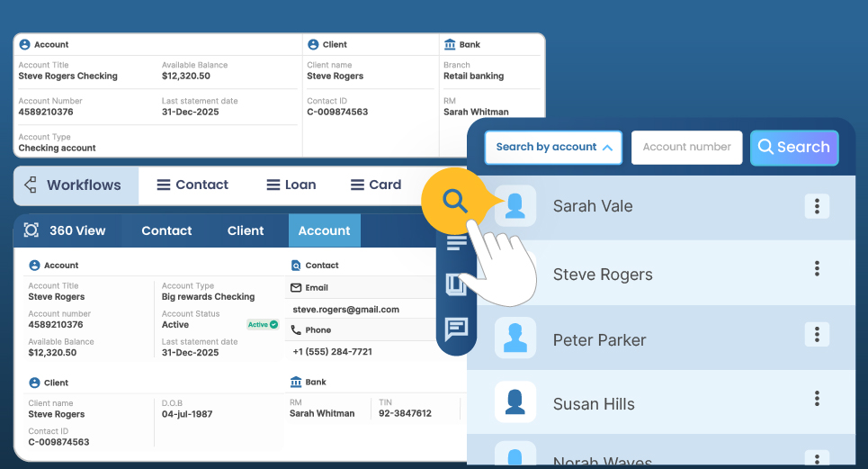
Task: Open the book icon in side panel
Action: click(455, 284)
